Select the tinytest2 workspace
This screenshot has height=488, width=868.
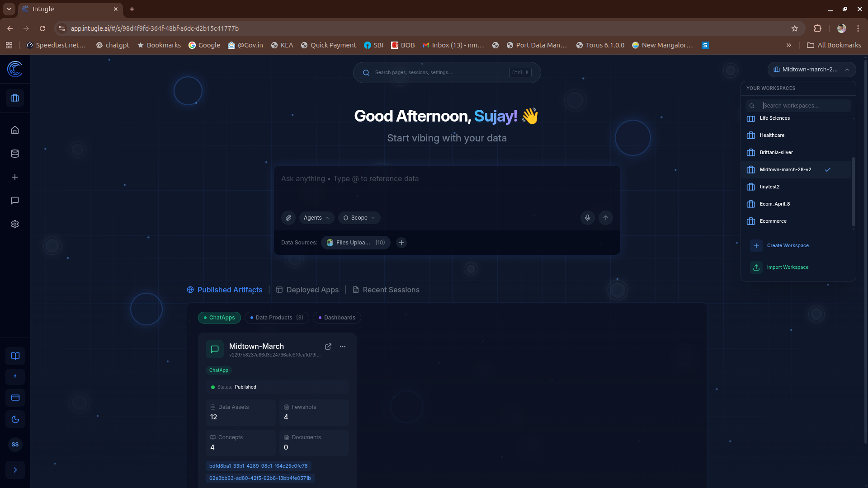click(x=797, y=187)
